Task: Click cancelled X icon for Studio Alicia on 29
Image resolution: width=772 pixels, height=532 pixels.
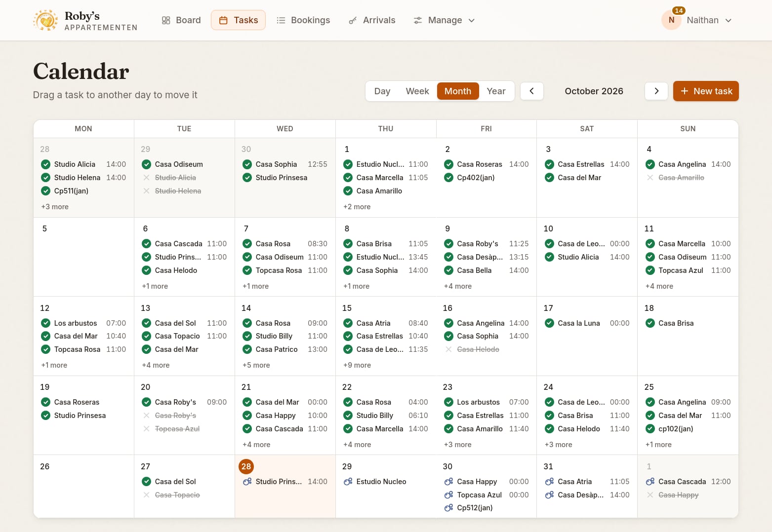Action: 147,178
